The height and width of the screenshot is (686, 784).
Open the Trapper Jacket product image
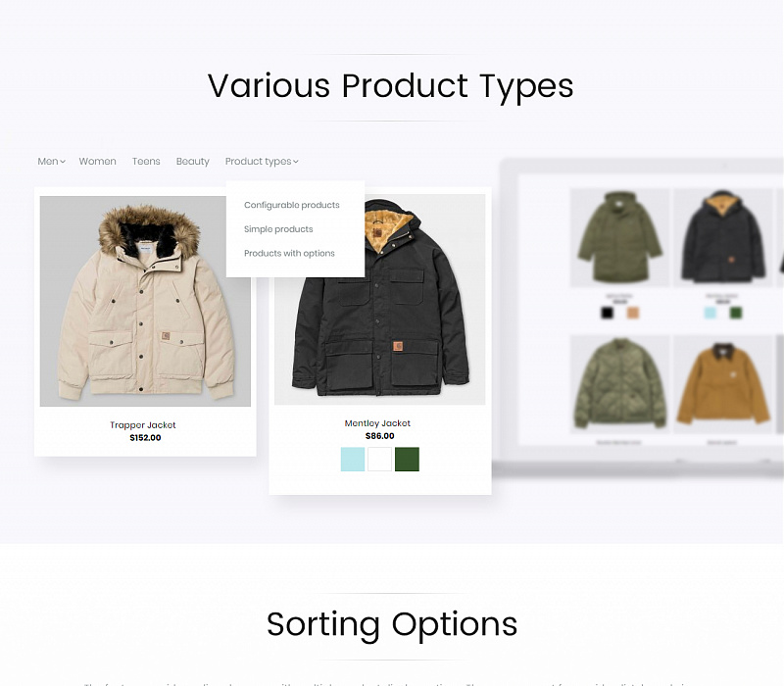[145, 301]
